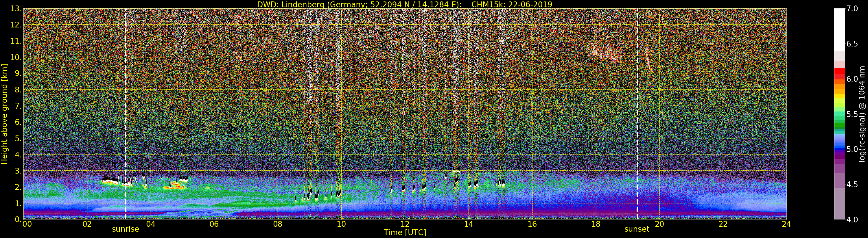Viewport: 868px width, 238px height.
Task: Select the '24' time axis tick label
Action: [x=786, y=224]
